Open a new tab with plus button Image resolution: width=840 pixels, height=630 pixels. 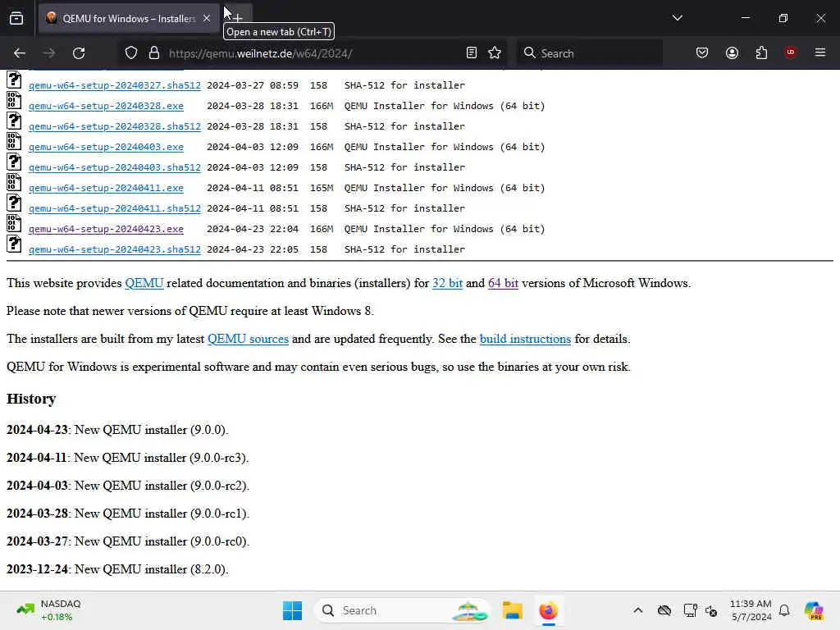pos(237,19)
